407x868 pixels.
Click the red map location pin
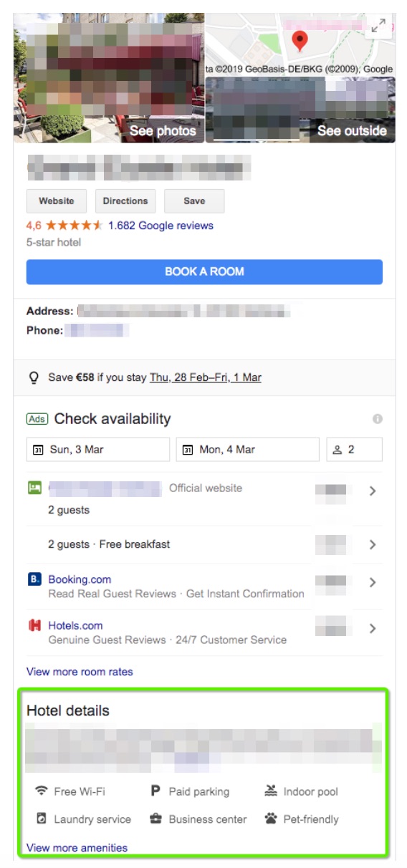click(300, 41)
